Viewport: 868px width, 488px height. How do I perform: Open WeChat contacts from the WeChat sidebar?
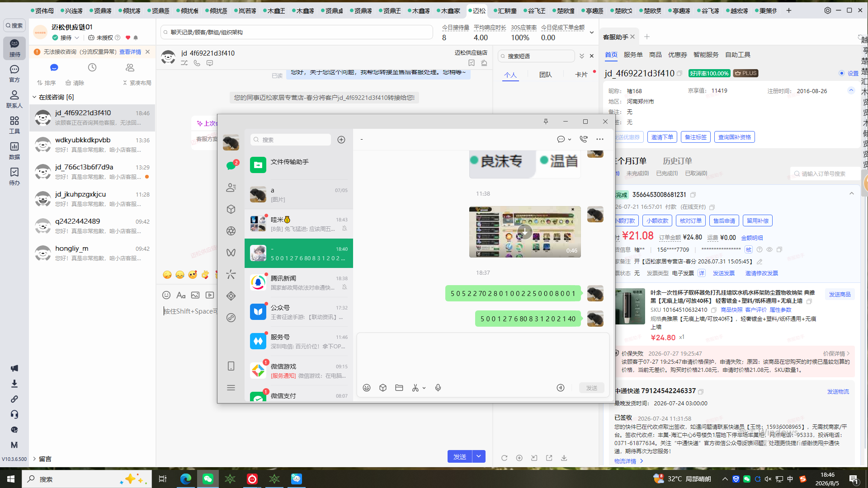(231, 188)
